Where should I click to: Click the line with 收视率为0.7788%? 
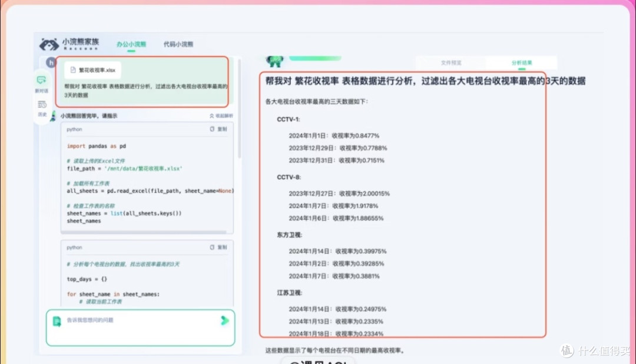[338, 148]
